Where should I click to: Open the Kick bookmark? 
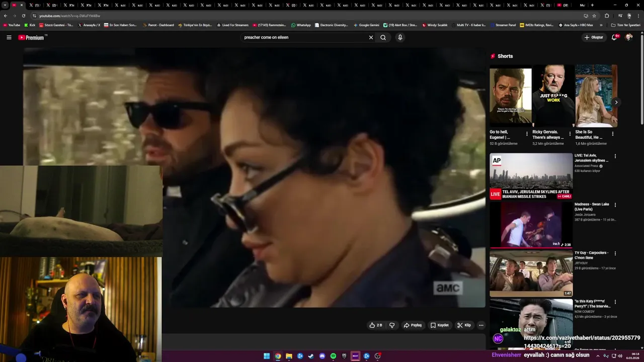[30, 25]
